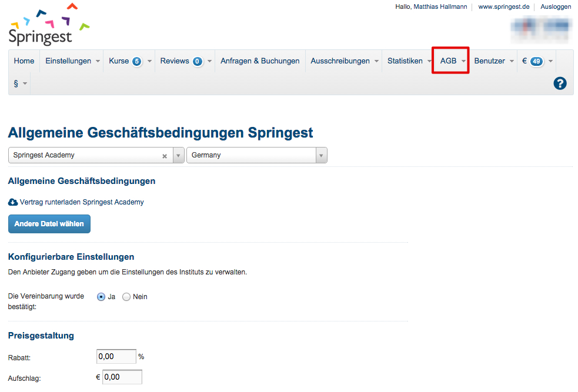Click the Konfigurierbare Einstellungen heading
The height and width of the screenshot is (392, 578).
click(71, 257)
